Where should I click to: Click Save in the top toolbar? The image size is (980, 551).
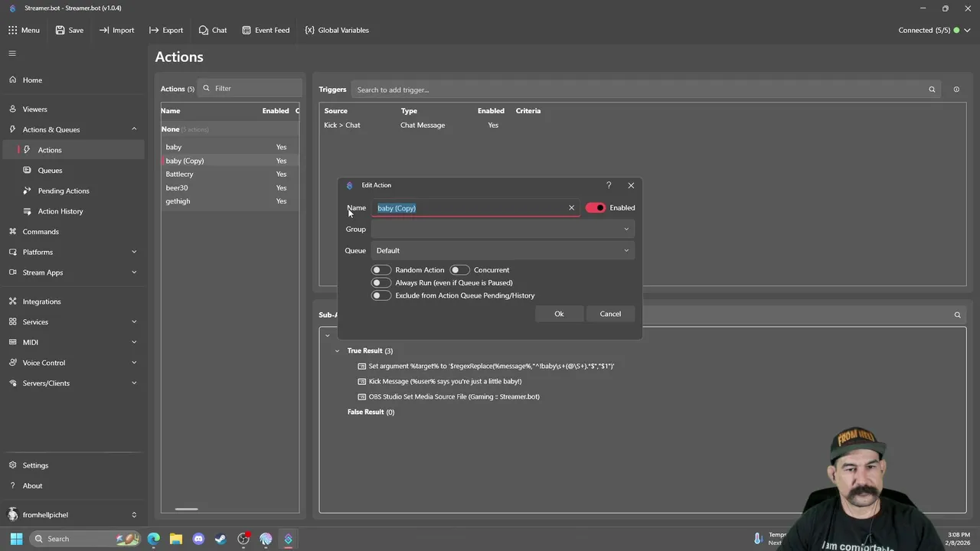tap(69, 30)
